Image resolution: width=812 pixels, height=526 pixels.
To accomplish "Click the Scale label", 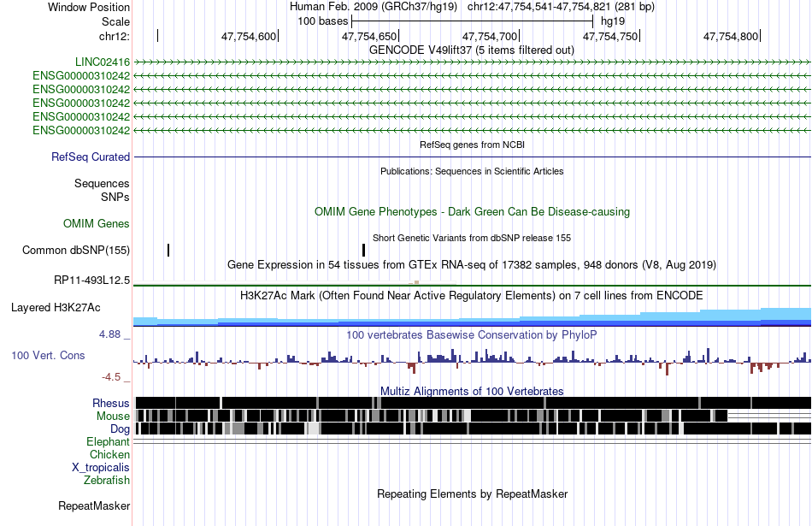I will 115,21.
